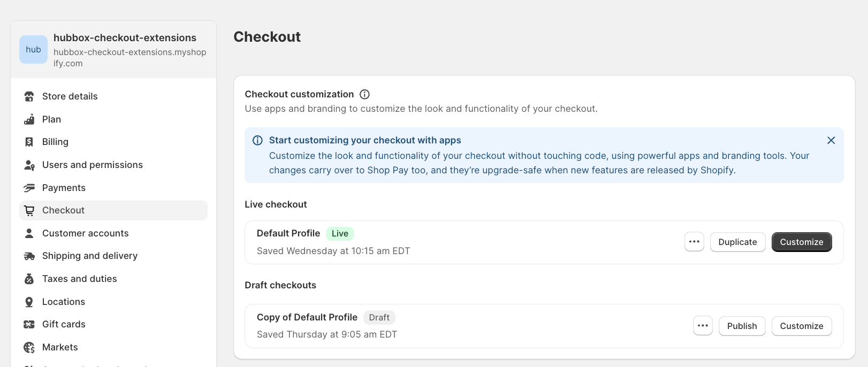This screenshot has height=367, width=868.
Task: Click the hub store avatar
Action: click(33, 50)
